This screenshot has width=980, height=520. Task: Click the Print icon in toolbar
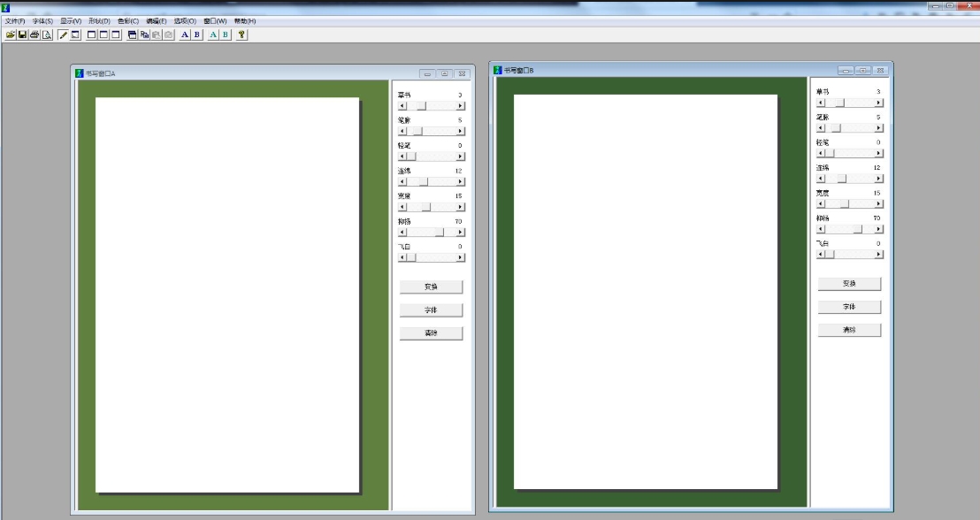click(34, 35)
